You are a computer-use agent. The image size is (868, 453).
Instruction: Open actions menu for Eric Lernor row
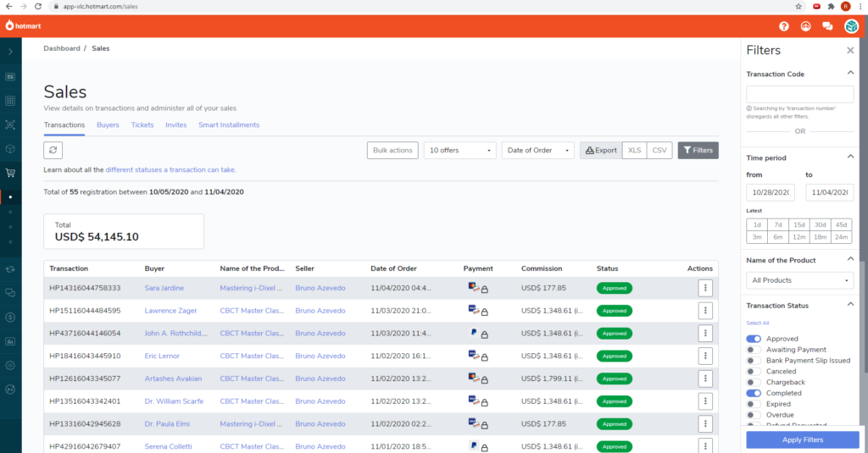point(705,356)
